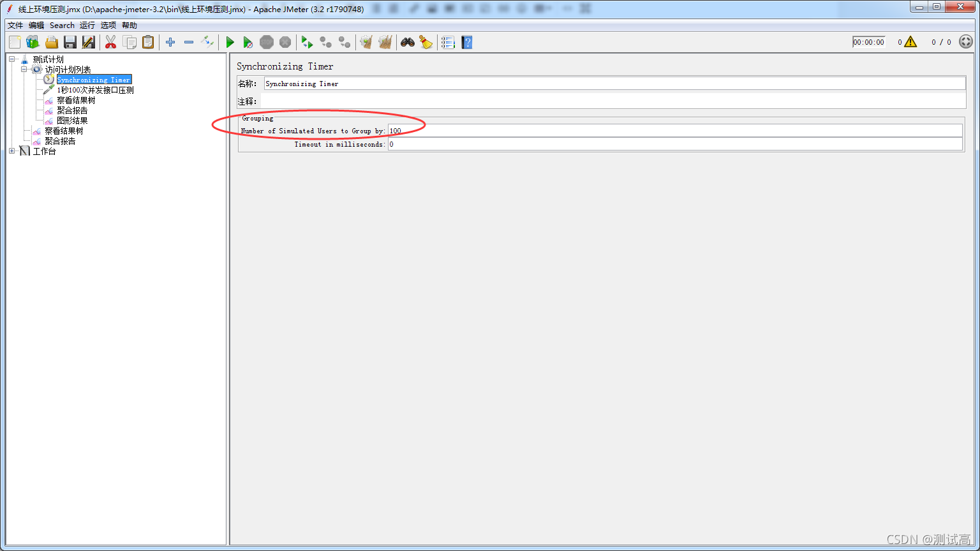Collapse the 访问计划列表 thread group node

click(x=24, y=70)
